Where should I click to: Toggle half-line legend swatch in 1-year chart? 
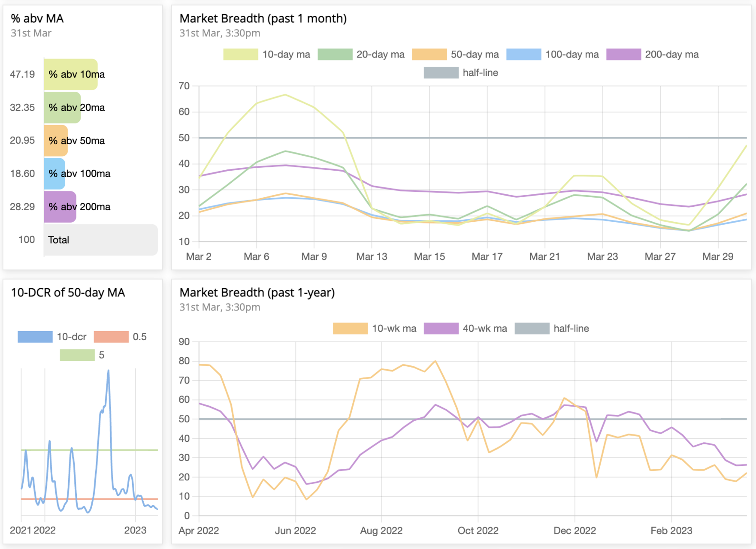pyautogui.click(x=532, y=329)
